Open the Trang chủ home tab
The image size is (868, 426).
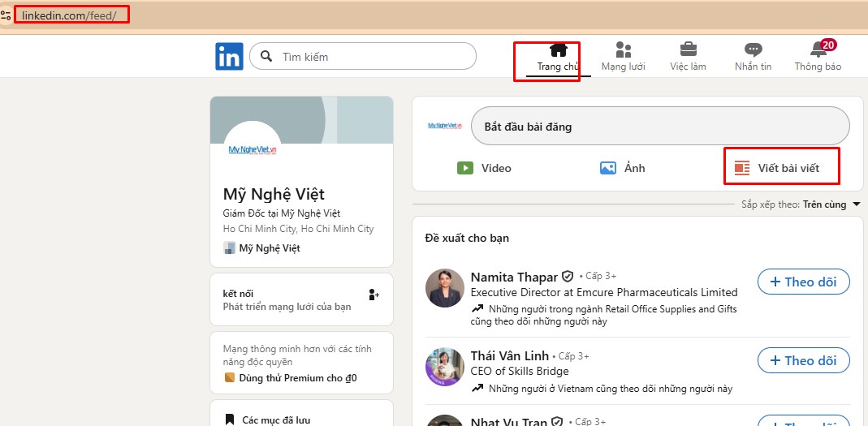[558, 58]
